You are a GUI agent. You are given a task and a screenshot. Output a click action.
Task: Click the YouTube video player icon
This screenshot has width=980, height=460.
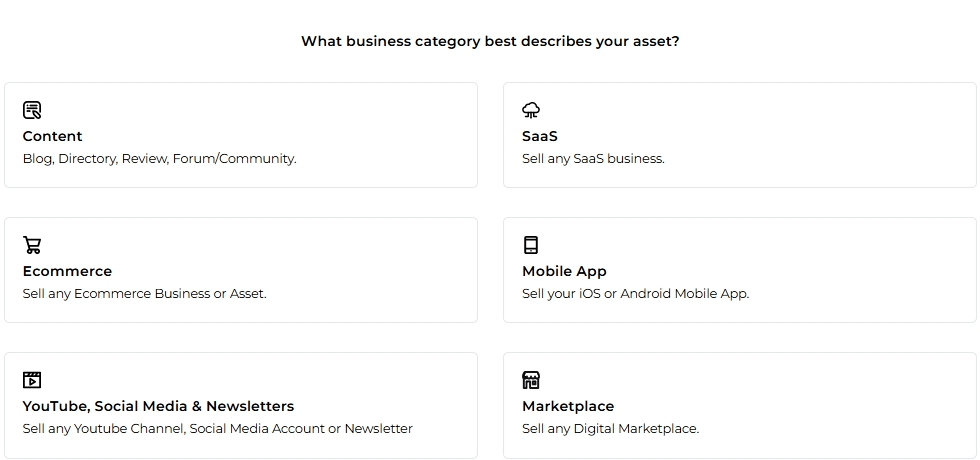coord(32,380)
